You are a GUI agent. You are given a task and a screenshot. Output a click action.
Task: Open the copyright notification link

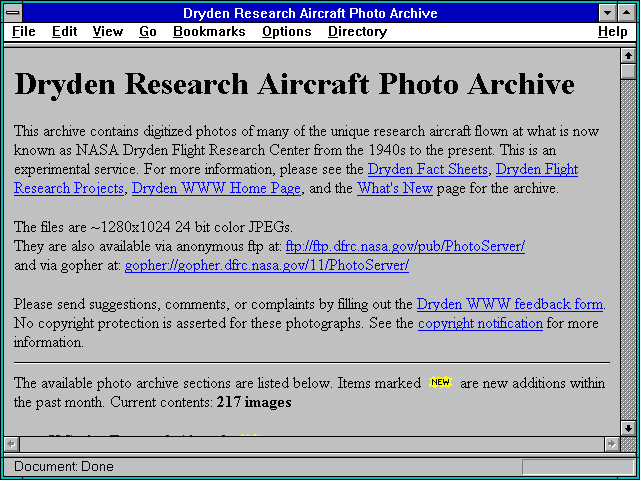[x=480, y=323]
